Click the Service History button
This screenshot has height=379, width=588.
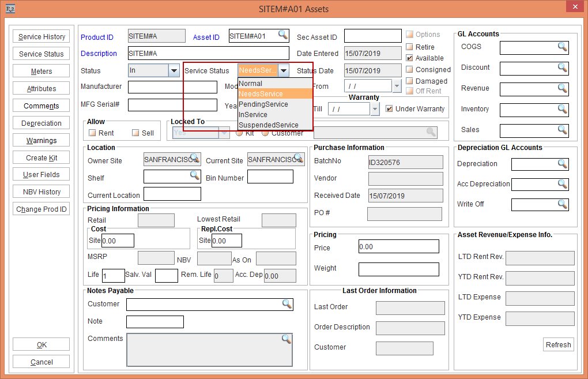tap(42, 37)
